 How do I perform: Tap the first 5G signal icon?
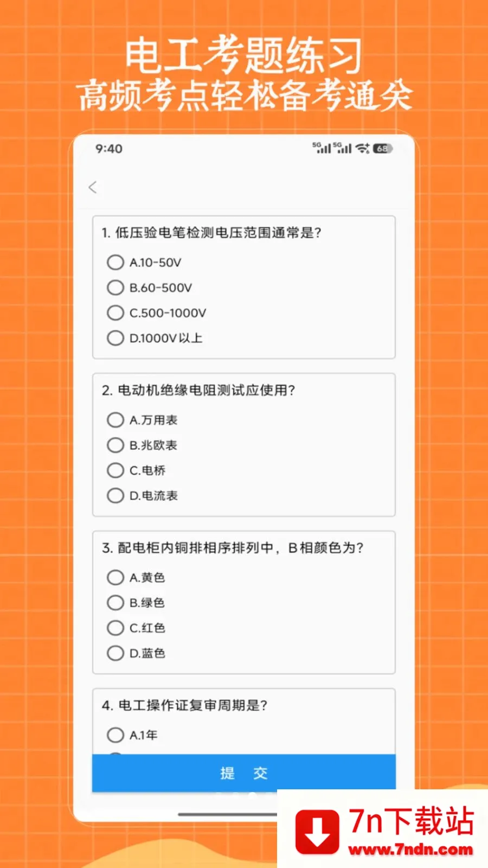(x=322, y=148)
